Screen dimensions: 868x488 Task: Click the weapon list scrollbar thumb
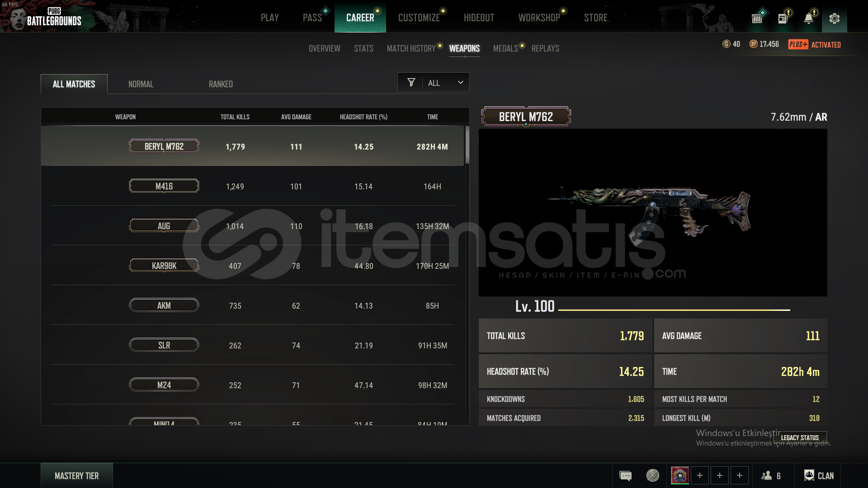point(467,145)
